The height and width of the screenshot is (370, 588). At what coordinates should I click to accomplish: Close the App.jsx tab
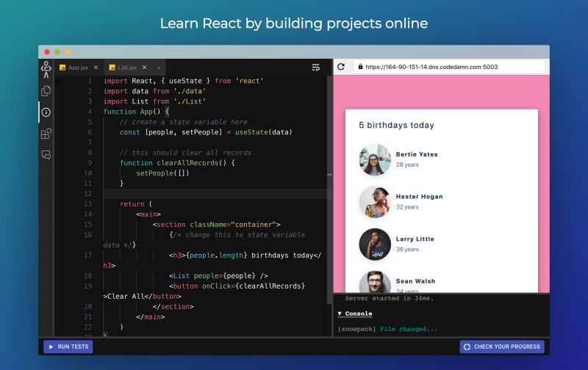click(96, 67)
